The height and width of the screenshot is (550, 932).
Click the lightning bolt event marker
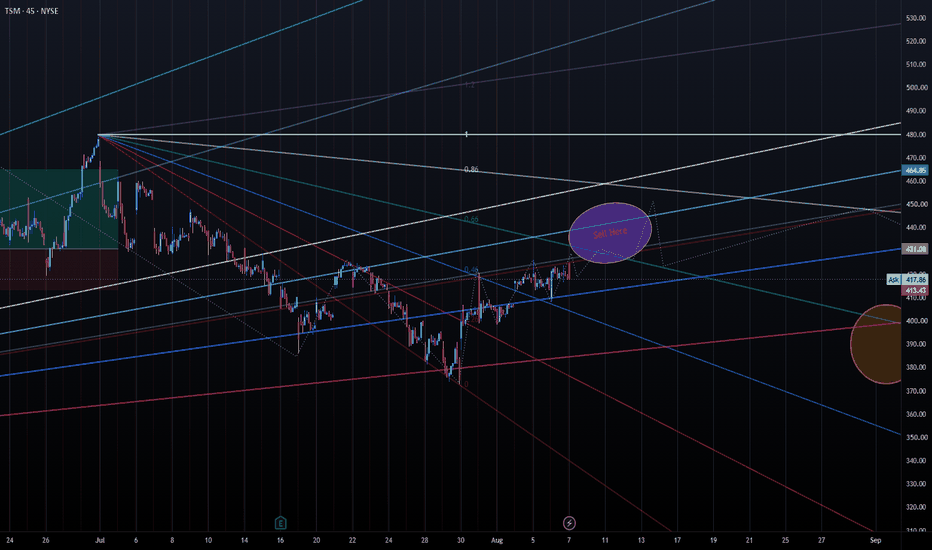pyautogui.click(x=569, y=523)
